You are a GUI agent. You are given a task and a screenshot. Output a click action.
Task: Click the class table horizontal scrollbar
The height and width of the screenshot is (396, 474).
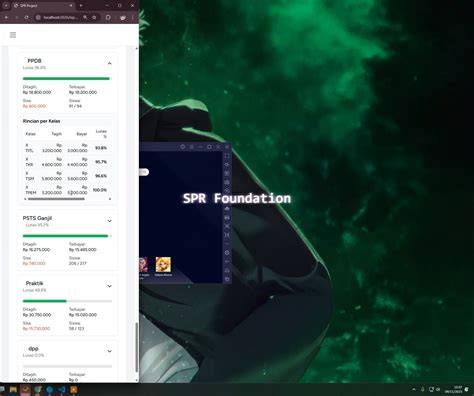pyautogui.click(x=56, y=199)
